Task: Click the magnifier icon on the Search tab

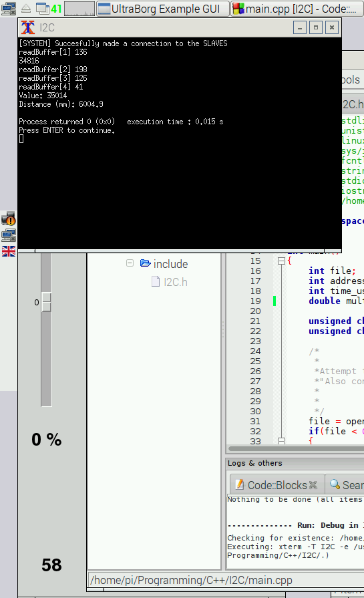Action: 335,484
